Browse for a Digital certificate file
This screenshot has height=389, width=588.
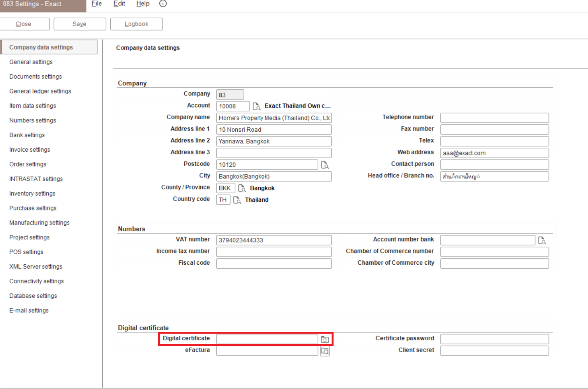325,339
